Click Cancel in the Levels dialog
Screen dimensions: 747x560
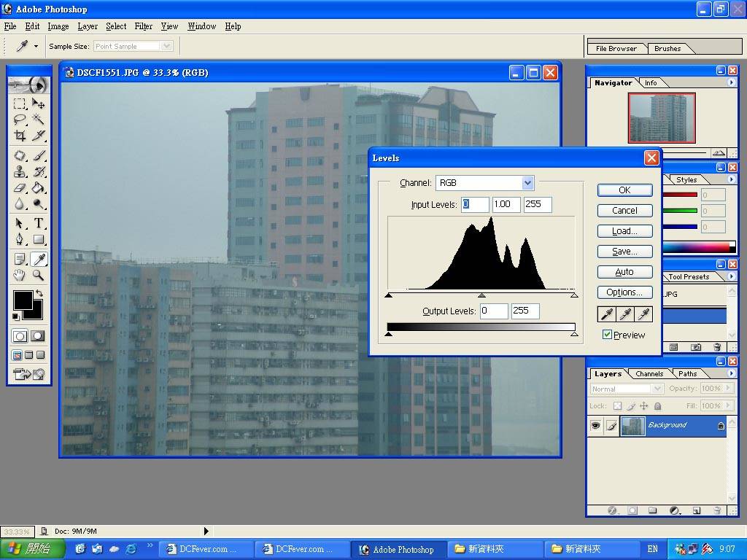624,211
